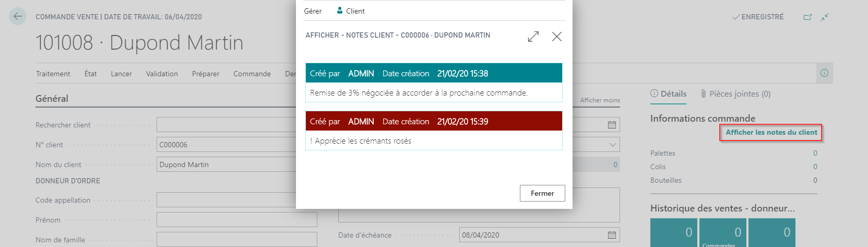This screenshot has height=247, width=868.
Task: Switch to the Pièces jointes tab
Action: 735,94
